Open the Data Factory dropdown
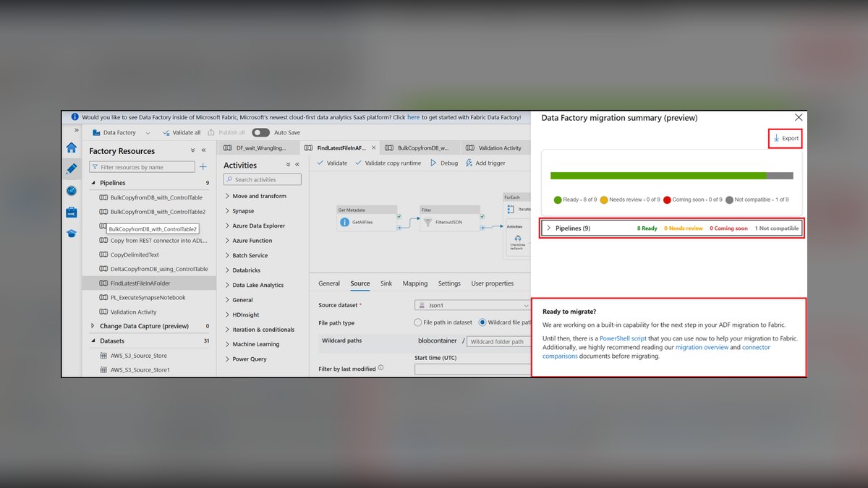This screenshot has width=868, height=488. click(x=122, y=133)
